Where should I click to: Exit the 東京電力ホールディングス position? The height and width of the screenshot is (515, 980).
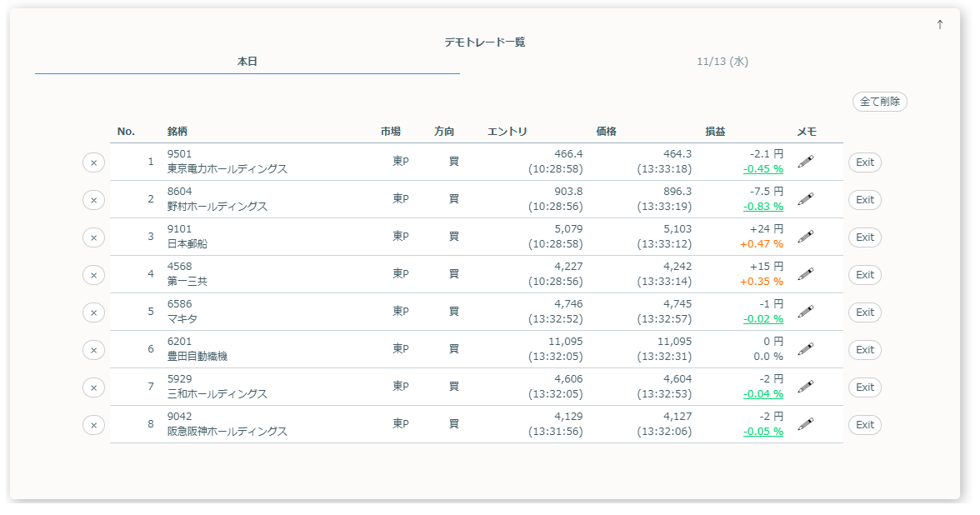[864, 162]
